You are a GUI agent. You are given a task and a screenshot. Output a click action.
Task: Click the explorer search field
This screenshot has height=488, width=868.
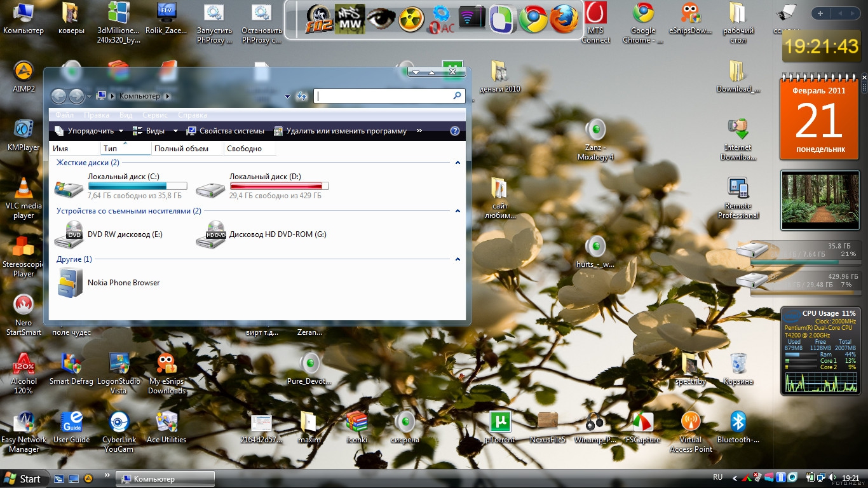(383, 96)
